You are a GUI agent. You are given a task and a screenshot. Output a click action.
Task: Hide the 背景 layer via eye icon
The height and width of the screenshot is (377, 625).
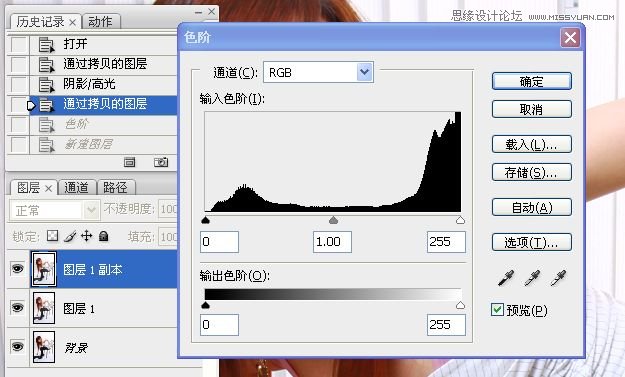click(17, 346)
